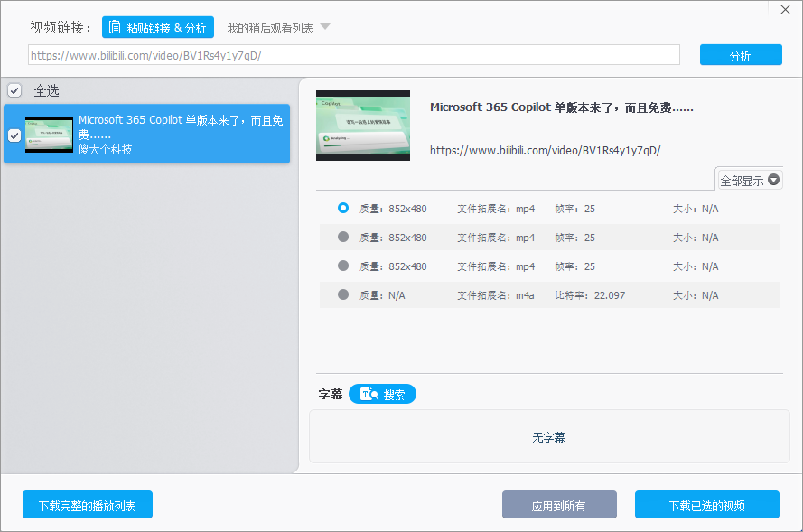This screenshot has height=532, width=803.
Task: Click the small thumbnail in video list
Action: tap(49, 135)
